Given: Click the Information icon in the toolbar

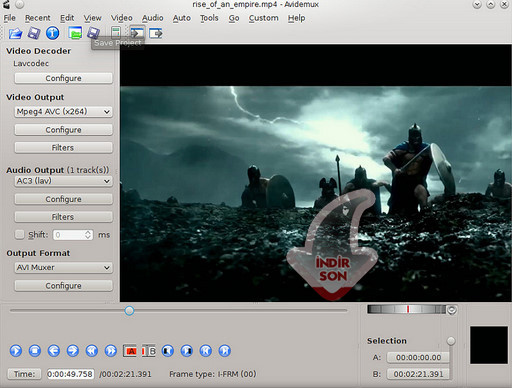Looking at the screenshot, I should [53, 33].
